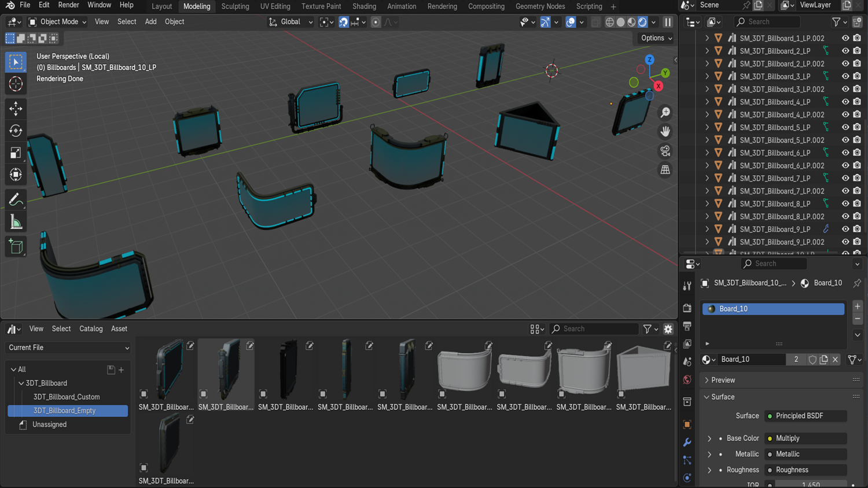Click the Multiply base color link

(x=806, y=438)
